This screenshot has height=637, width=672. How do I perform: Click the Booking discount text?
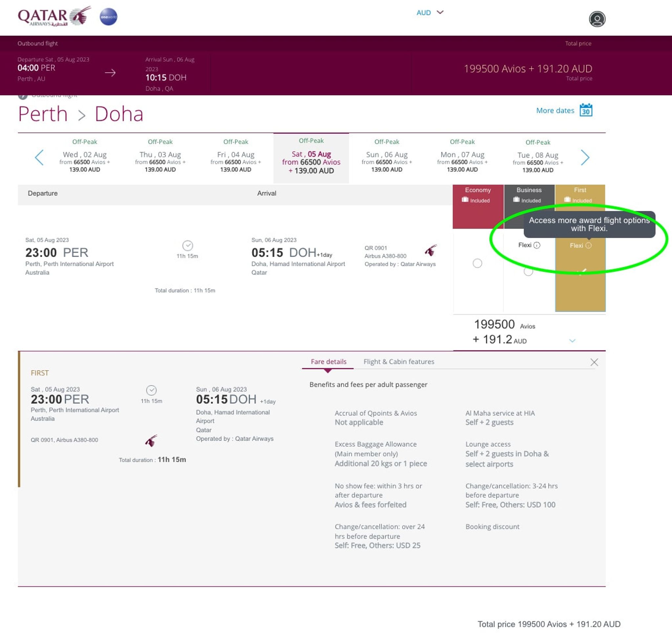coord(493,526)
